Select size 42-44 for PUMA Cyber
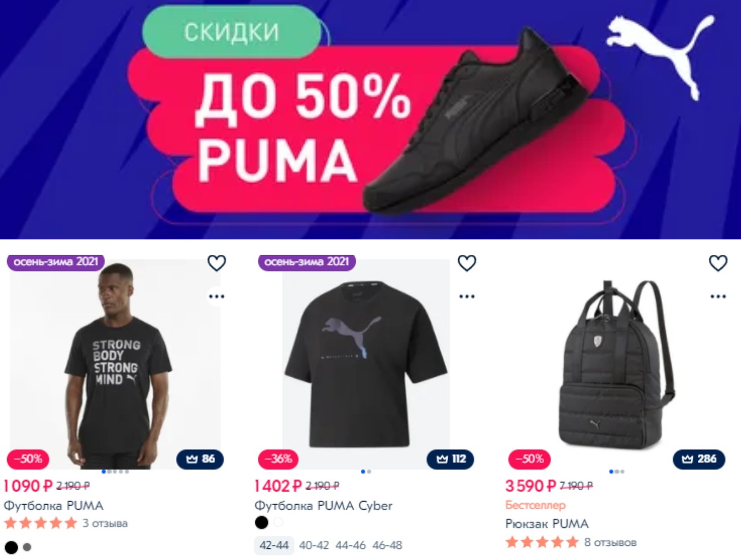Screen dimensions: 741x560 274,545
